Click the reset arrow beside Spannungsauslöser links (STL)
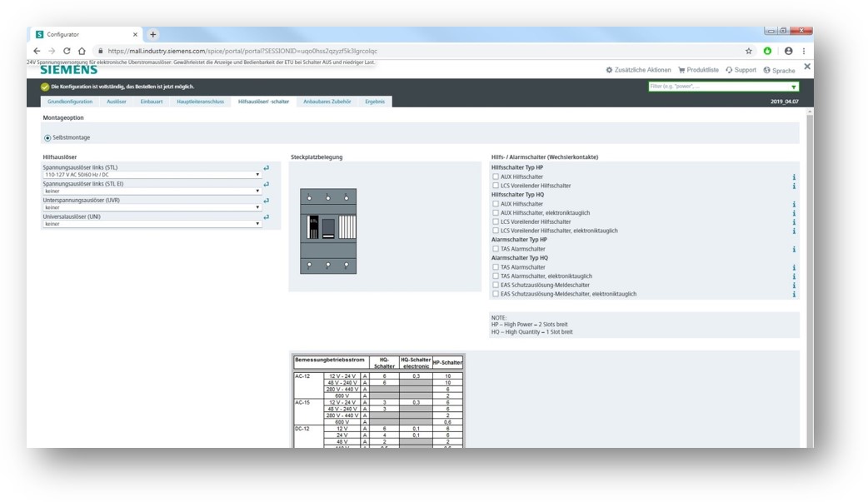The width and height of the screenshot is (868, 502). (x=267, y=168)
